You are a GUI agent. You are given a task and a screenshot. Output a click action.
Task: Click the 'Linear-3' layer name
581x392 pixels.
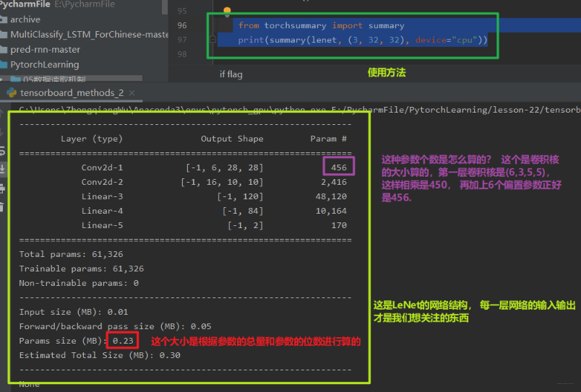(x=102, y=196)
